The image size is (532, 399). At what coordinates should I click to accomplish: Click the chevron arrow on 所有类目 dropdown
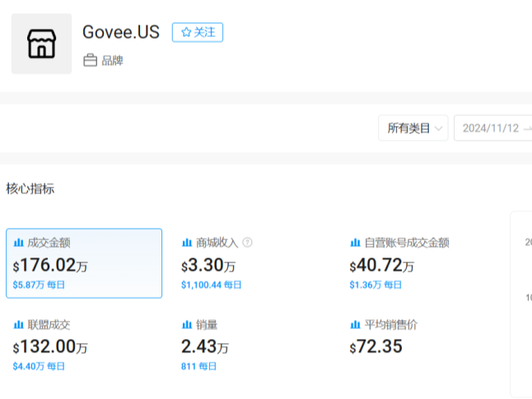[438, 128]
